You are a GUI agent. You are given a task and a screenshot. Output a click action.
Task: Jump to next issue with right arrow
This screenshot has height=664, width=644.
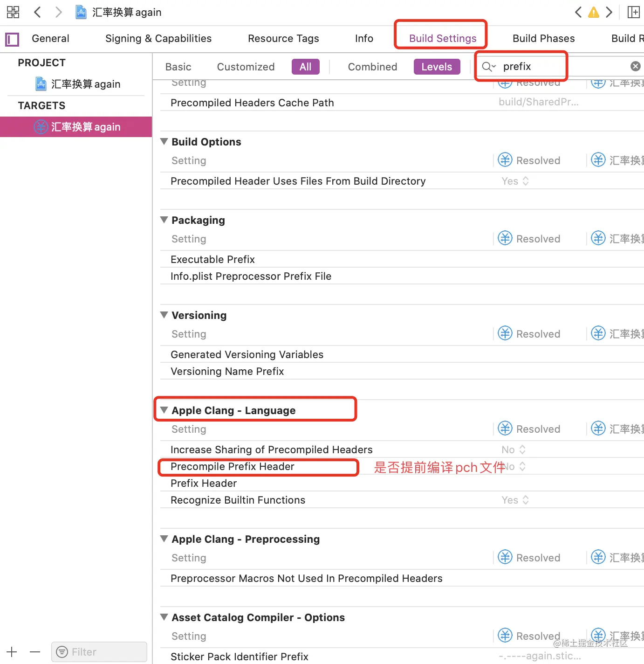tap(609, 12)
